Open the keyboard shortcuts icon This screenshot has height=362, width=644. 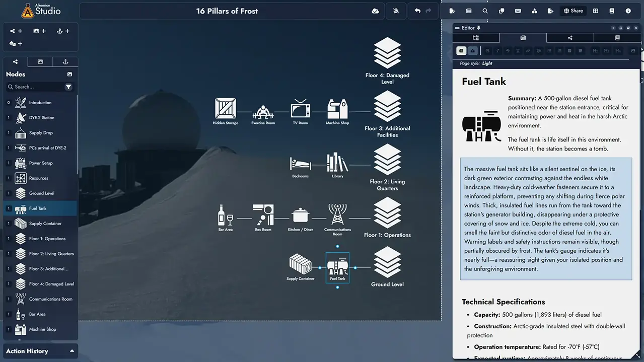coord(518,11)
